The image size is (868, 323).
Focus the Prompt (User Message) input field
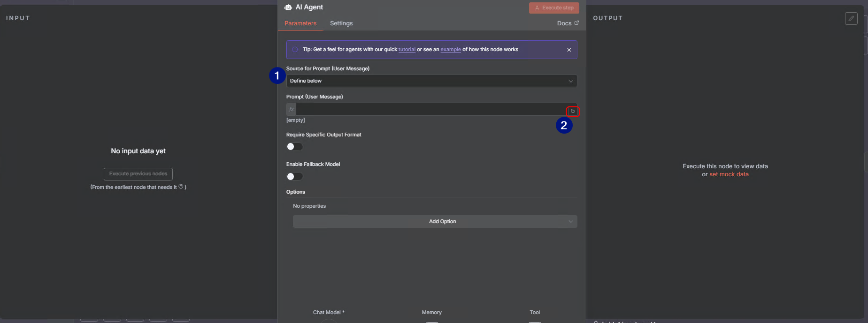(x=430, y=109)
